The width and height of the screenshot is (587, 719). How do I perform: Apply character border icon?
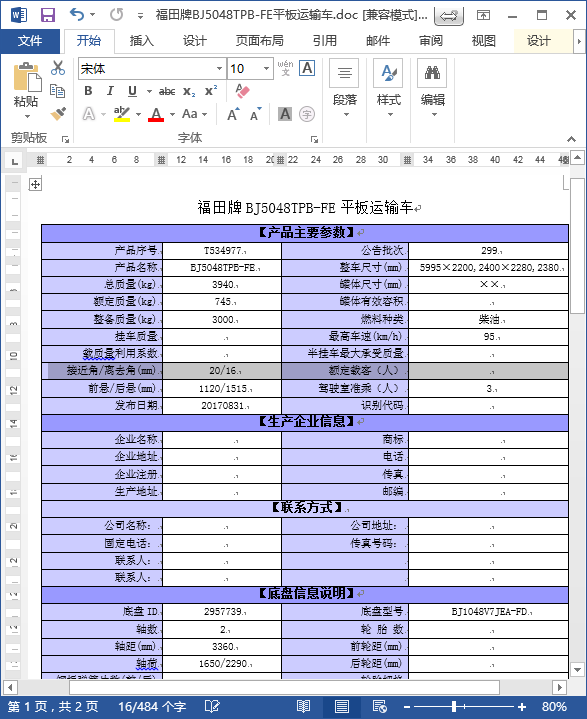(307, 68)
